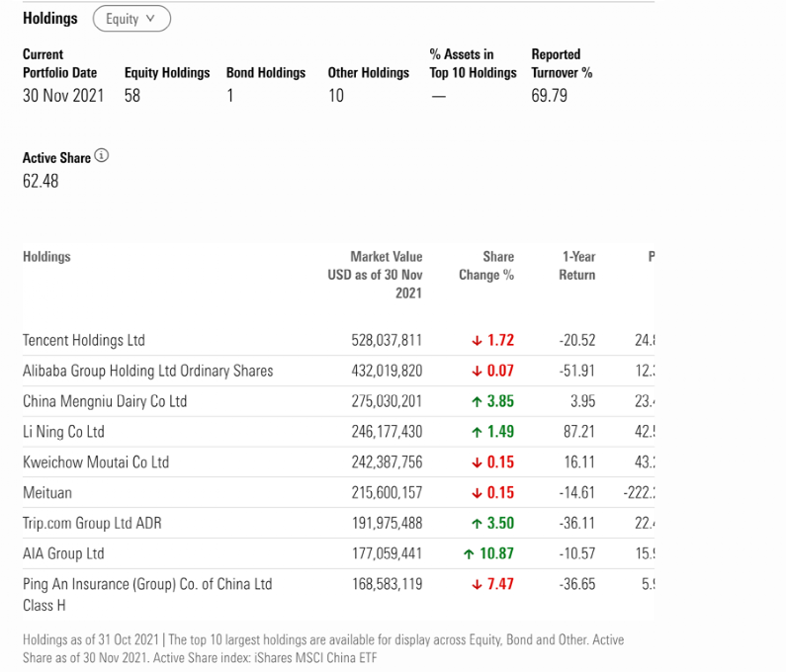
Task: Open Tencent Holdings Ltd holding
Action: [x=84, y=340]
